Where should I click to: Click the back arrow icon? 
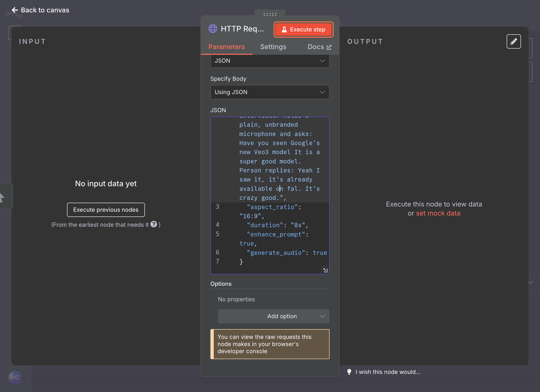click(15, 10)
